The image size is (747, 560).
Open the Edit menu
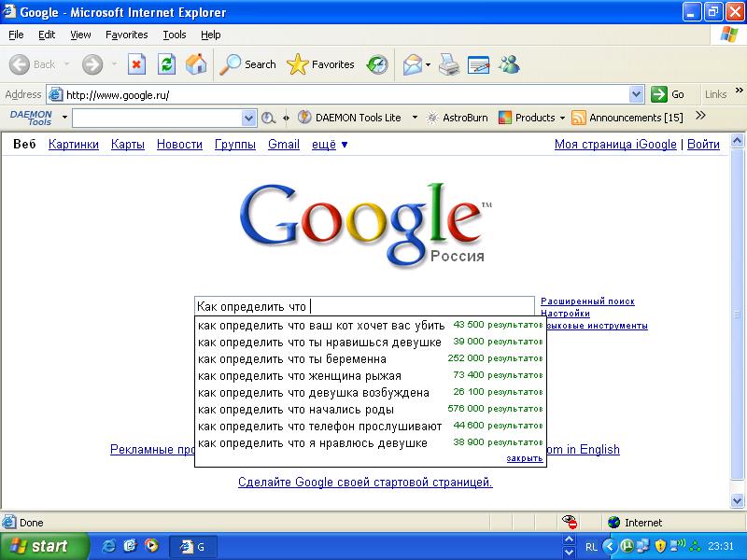coord(47,35)
